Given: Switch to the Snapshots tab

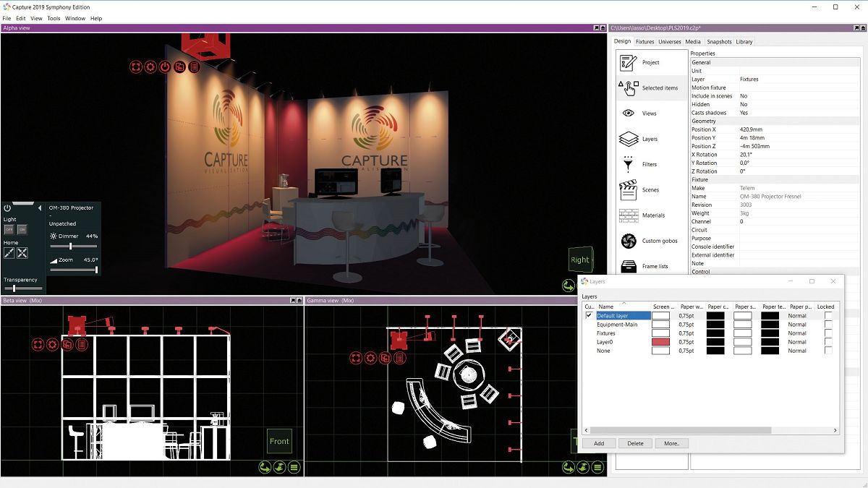Looking at the screenshot, I should point(719,42).
